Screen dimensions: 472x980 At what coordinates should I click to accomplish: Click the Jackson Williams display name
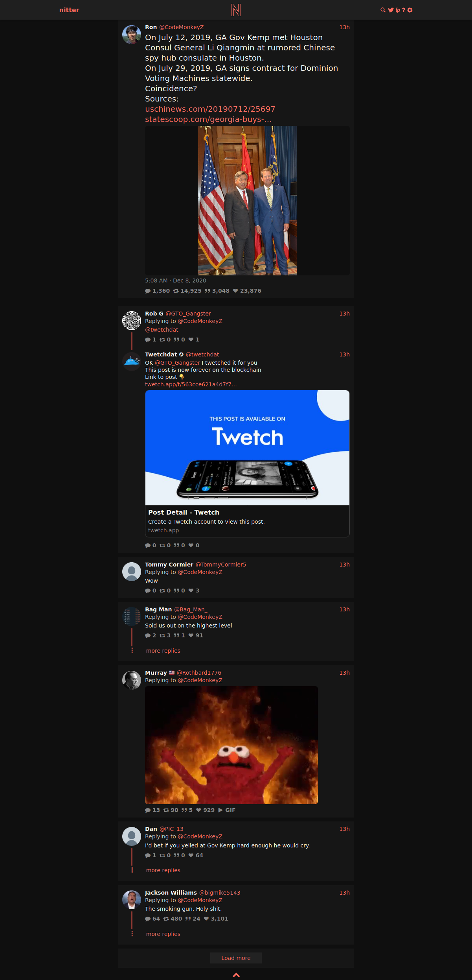171,893
